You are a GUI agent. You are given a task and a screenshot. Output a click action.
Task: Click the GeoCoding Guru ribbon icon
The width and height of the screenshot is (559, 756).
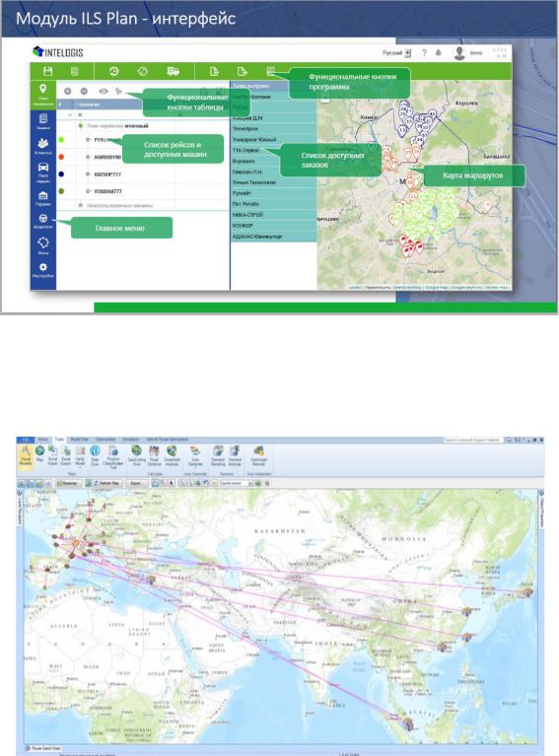tap(137, 455)
